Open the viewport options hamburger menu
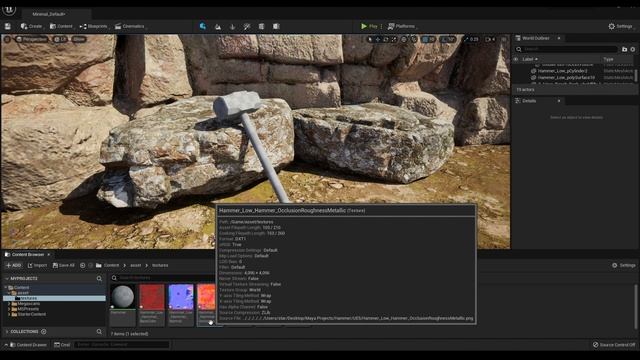Viewport: 640px width, 360px height. click(x=7, y=39)
